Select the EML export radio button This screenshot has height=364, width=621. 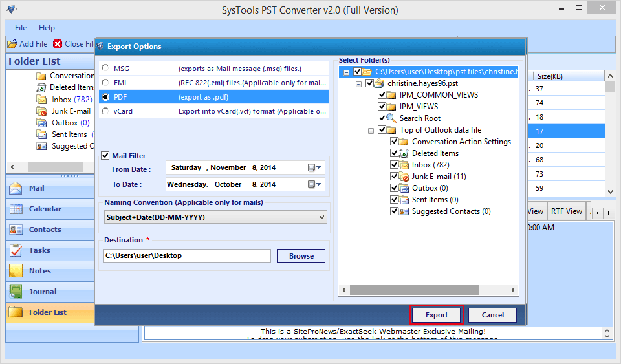pyautogui.click(x=105, y=82)
